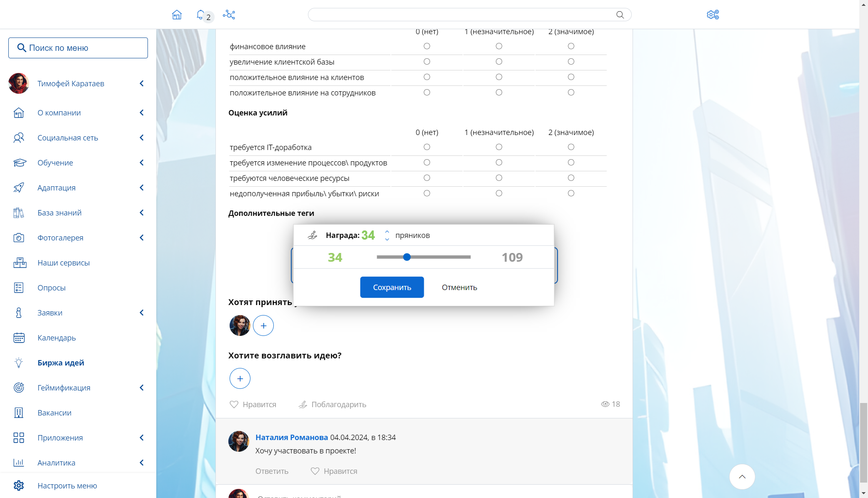The width and height of the screenshot is (868, 498).
Task: Open the structure network icon
Action: click(229, 15)
